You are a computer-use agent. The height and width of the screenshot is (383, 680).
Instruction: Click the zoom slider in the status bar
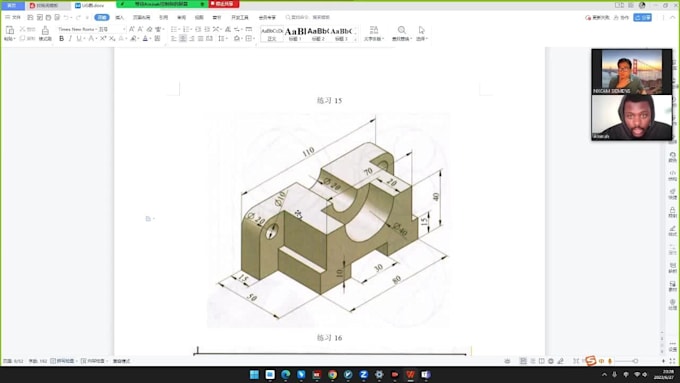(635, 361)
